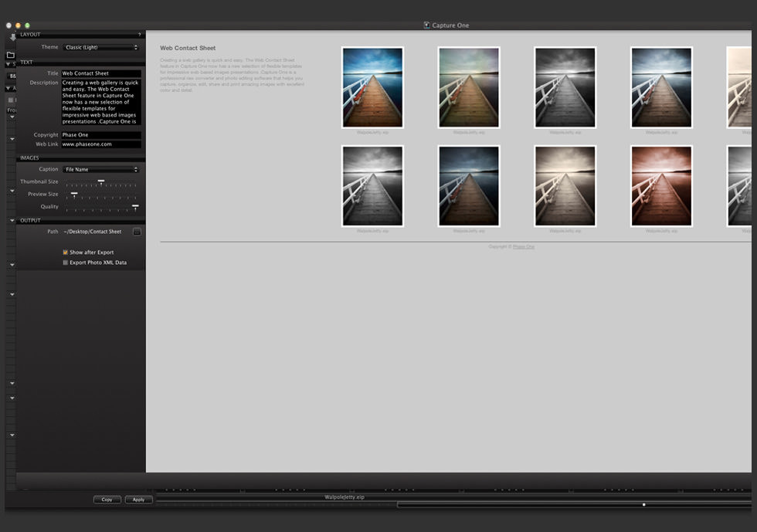Click into the Description text box

pos(101,102)
